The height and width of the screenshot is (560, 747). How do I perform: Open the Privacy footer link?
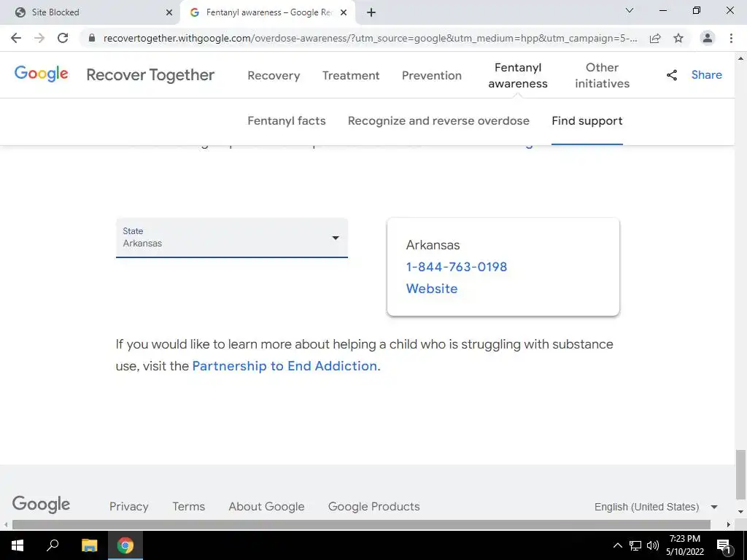pyautogui.click(x=129, y=507)
